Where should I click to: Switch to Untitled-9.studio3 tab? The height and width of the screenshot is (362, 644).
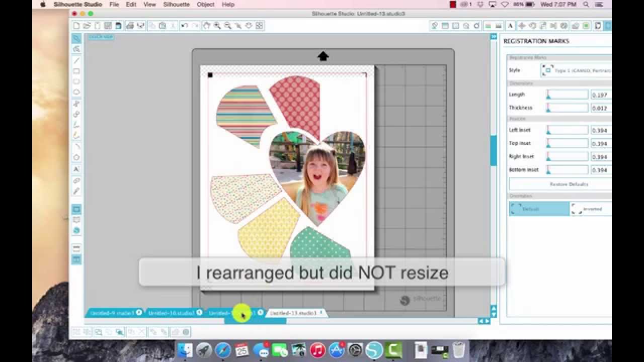(x=112, y=313)
